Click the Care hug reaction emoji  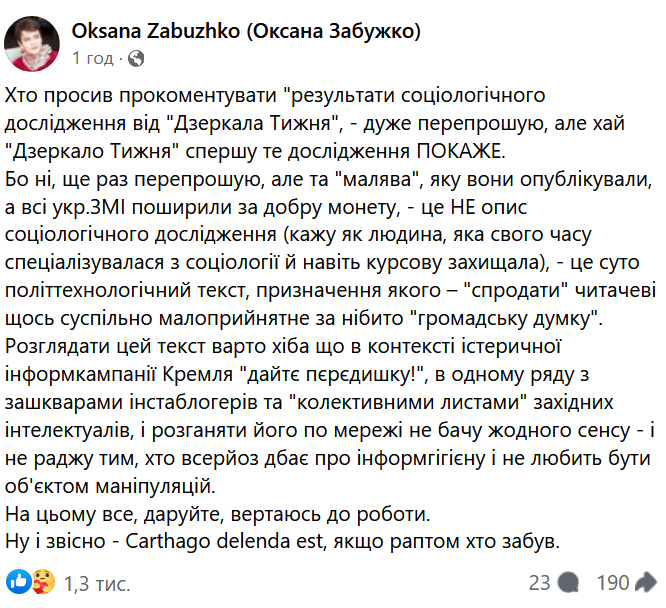coord(43,581)
